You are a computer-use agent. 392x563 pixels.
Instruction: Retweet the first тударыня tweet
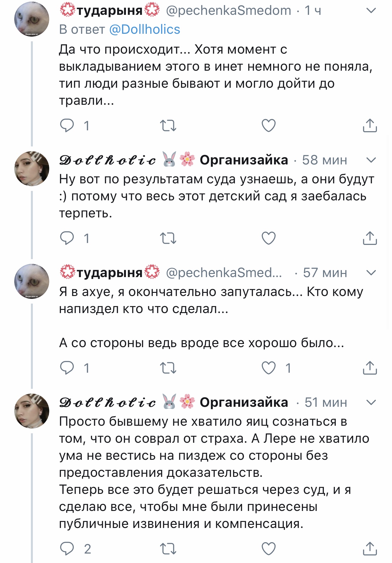[168, 126]
